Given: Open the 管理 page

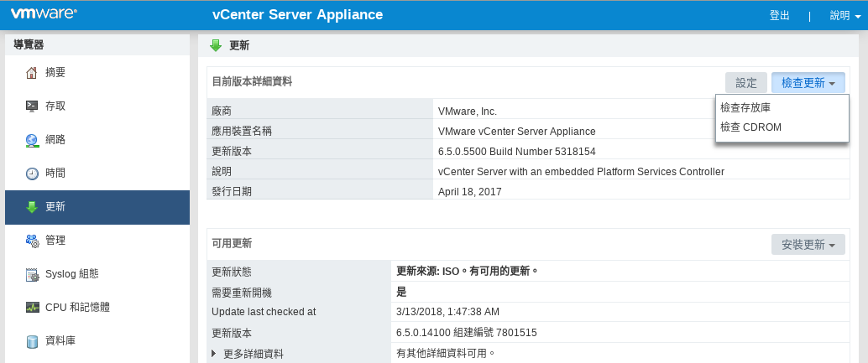Looking at the screenshot, I should pyautogui.click(x=97, y=241).
